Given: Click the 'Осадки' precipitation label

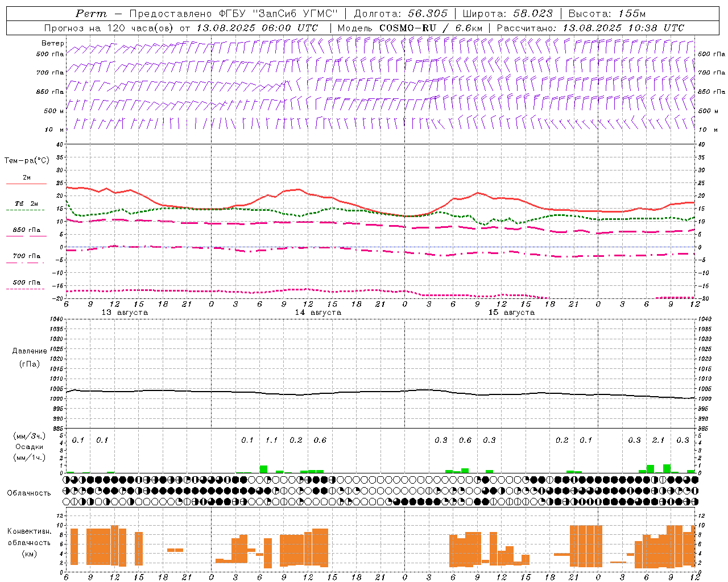Looking at the screenshot, I should pos(29,447).
